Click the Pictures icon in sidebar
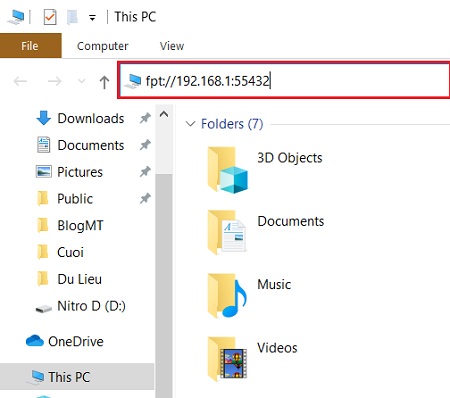The width and height of the screenshot is (450, 398). (44, 172)
